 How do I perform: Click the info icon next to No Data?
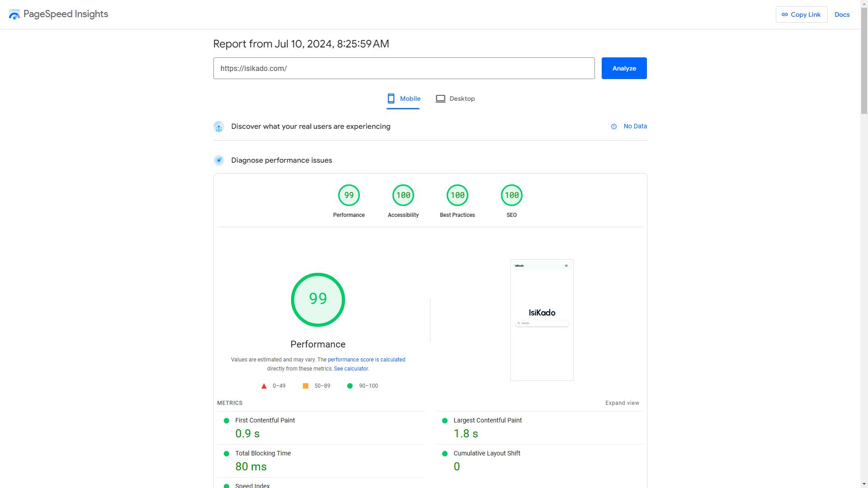pyautogui.click(x=613, y=127)
